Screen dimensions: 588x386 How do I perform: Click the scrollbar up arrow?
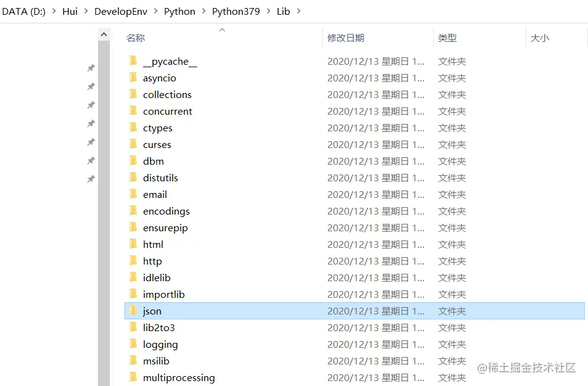click(104, 35)
